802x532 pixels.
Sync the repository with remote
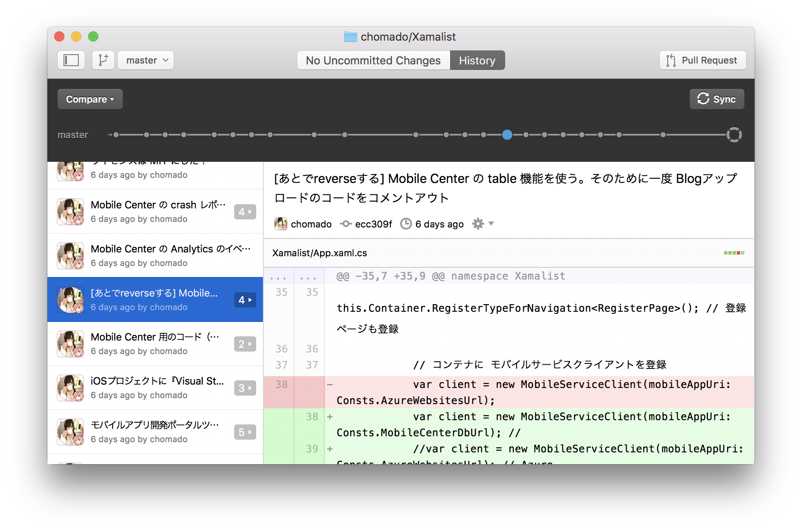coord(716,99)
